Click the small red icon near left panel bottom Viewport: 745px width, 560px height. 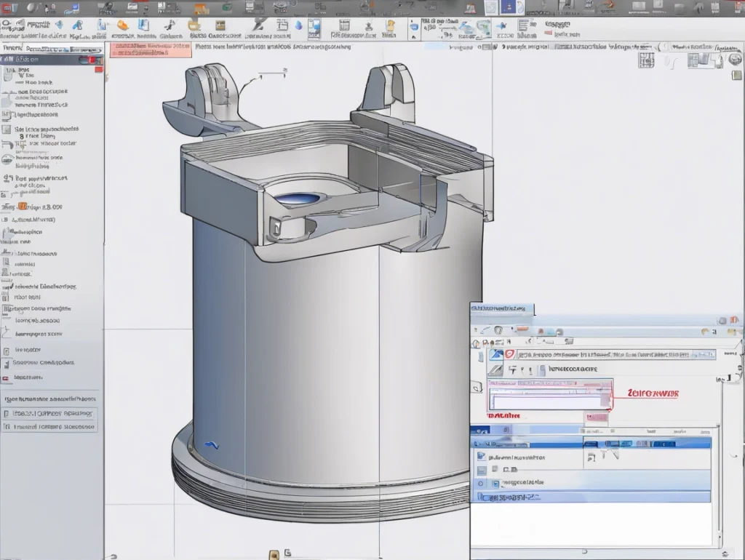point(6,378)
